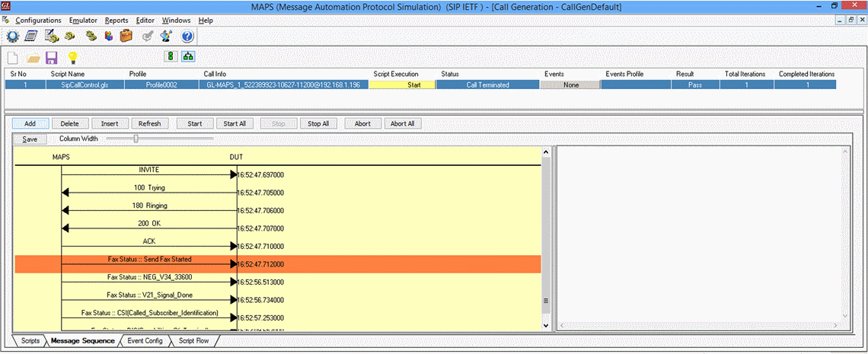The height and width of the screenshot is (354, 868).
Task: Click the Call Terminated status cell
Action: (488, 85)
